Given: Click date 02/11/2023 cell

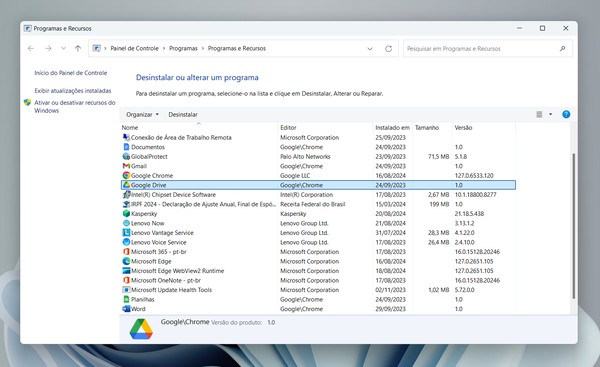Looking at the screenshot, I should tap(390, 290).
